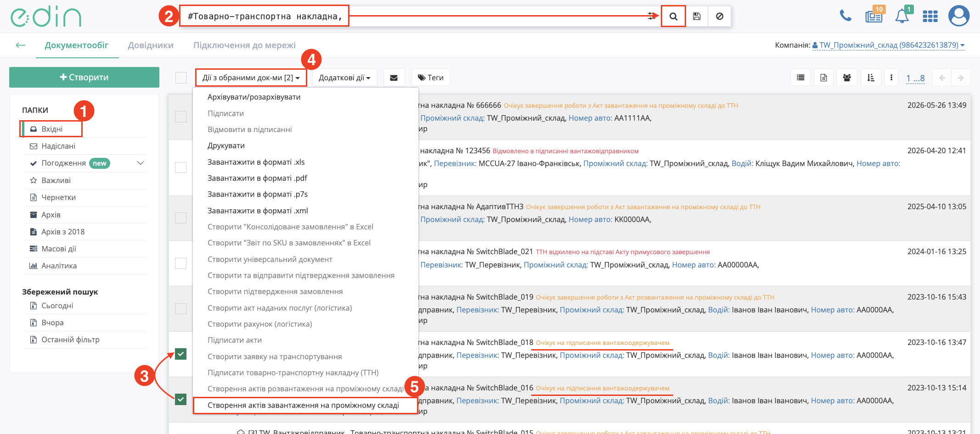Open the Важливі folder
980x434 pixels.
tap(56, 180)
